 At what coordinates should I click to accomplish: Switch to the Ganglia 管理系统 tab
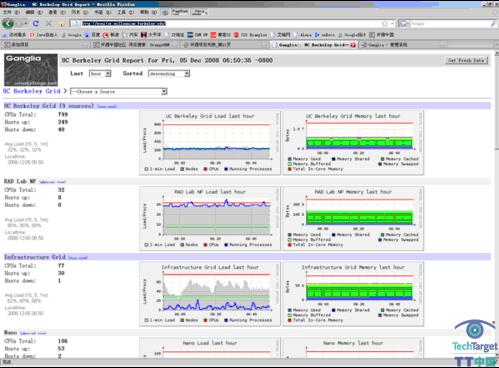pyautogui.click(x=402, y=45)
